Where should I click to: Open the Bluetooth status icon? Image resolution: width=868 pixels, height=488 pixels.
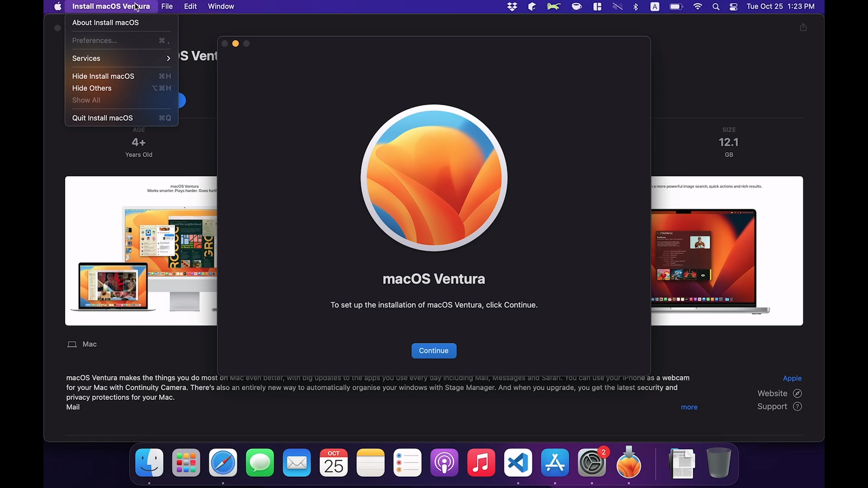(x=636, y=7)
